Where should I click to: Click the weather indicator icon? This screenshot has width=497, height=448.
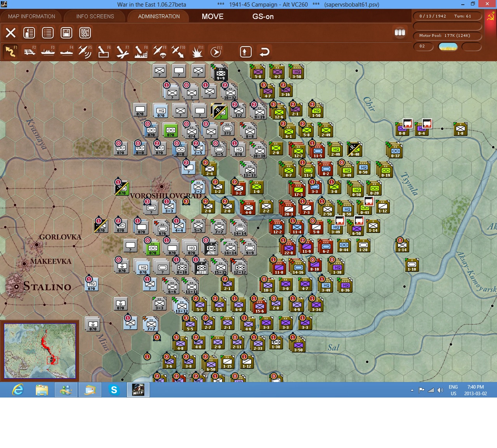point(448,47)
